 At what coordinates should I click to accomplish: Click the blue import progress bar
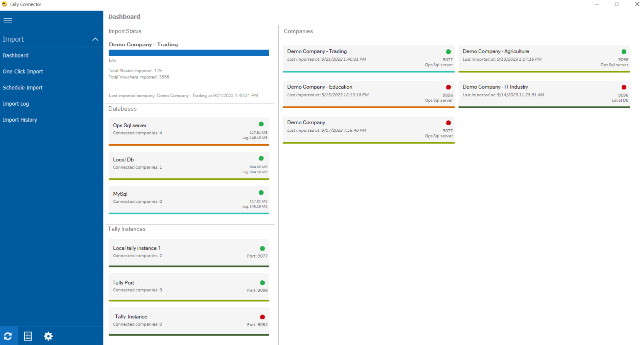(188, 53)
